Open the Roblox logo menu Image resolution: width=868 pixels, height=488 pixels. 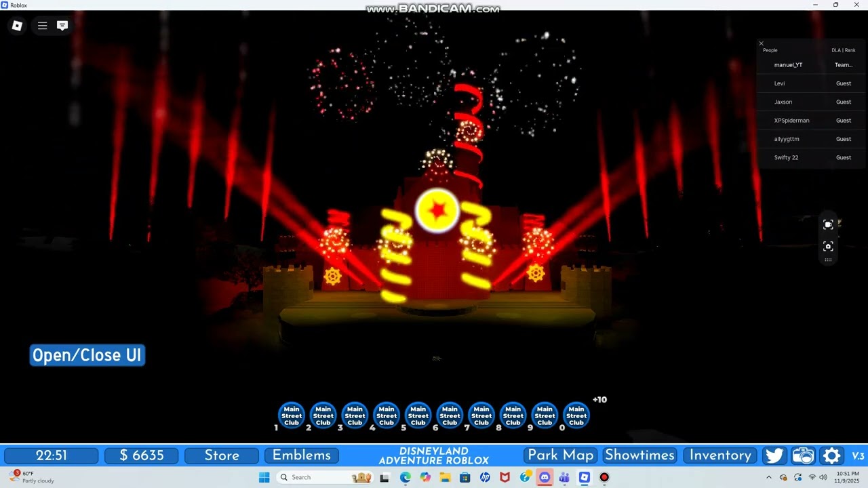17,26
